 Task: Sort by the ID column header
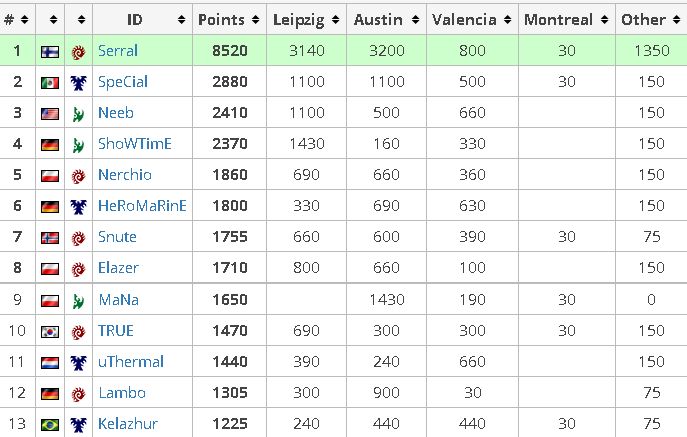tap(142, 20)
